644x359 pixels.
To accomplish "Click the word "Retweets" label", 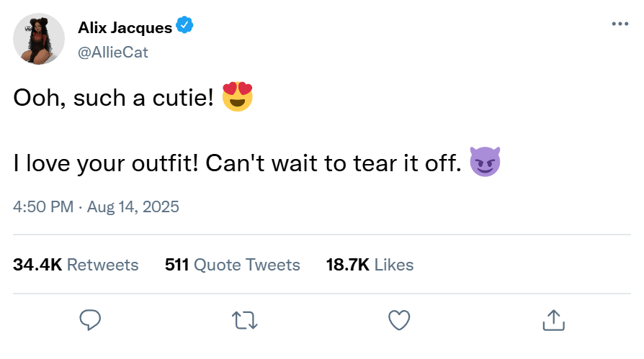I will pyautogui.click(x=102, y=265).
